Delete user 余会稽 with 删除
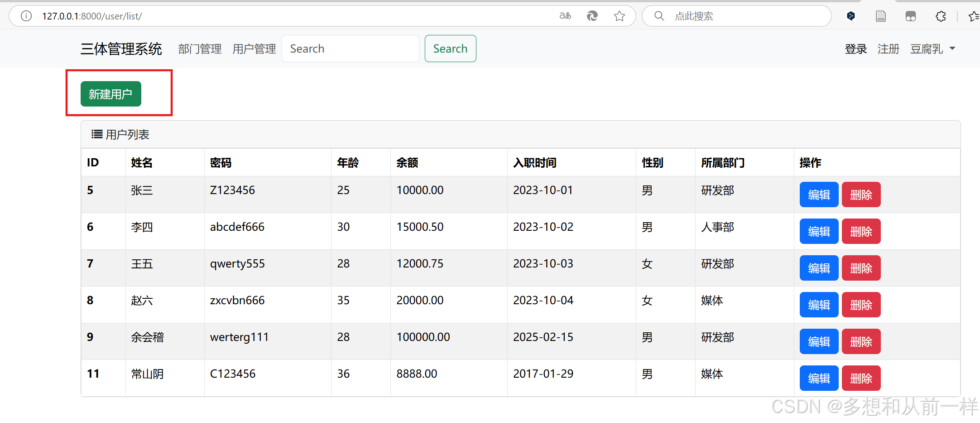Viewport: 980px width, 423px height. coord(861,341)
